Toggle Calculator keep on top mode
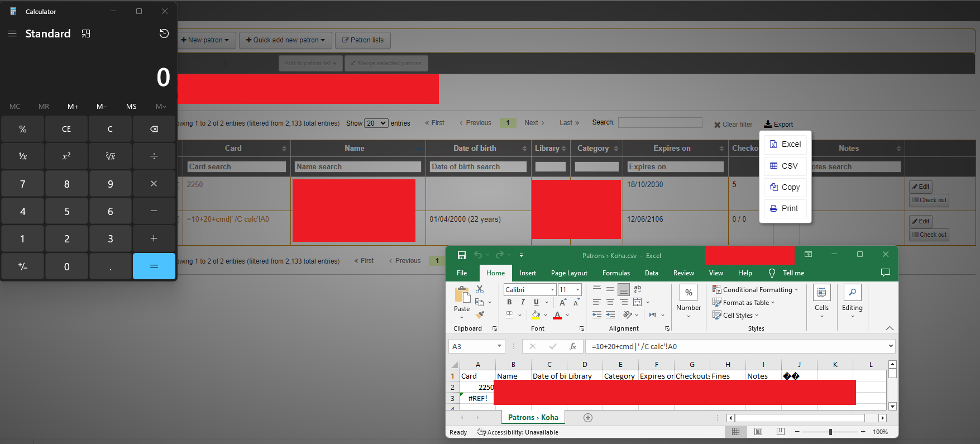The image size is (980, 444). point(86,34)
